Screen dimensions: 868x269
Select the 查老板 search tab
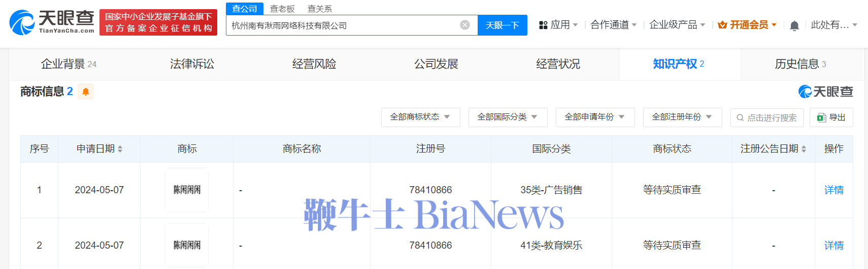tap(282, 9)
